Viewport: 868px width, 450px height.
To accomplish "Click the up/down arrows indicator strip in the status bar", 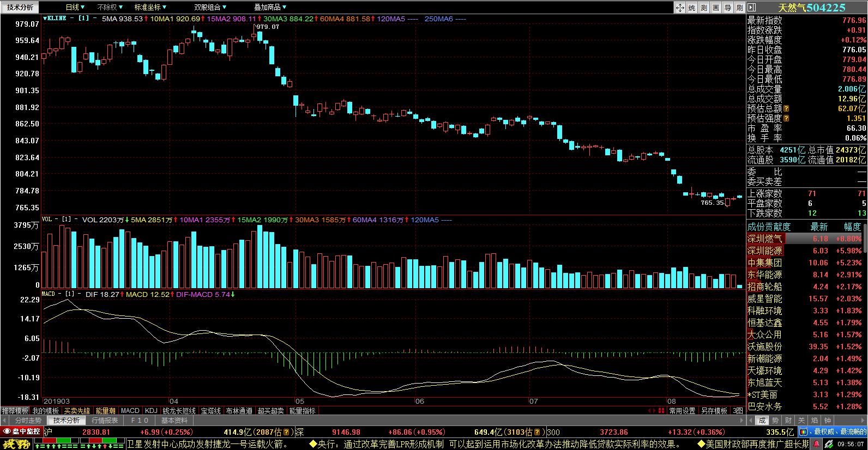I will (79, 445).
